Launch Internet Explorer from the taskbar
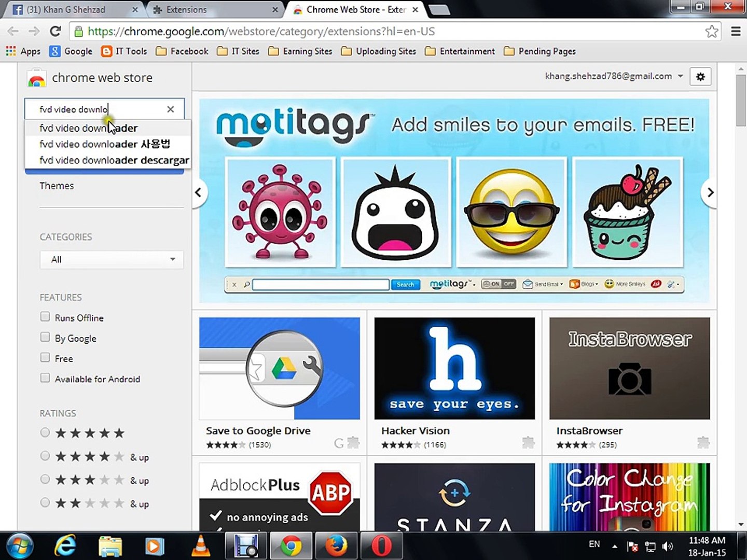This screenshot has height=560, width=747. point(66,546)
